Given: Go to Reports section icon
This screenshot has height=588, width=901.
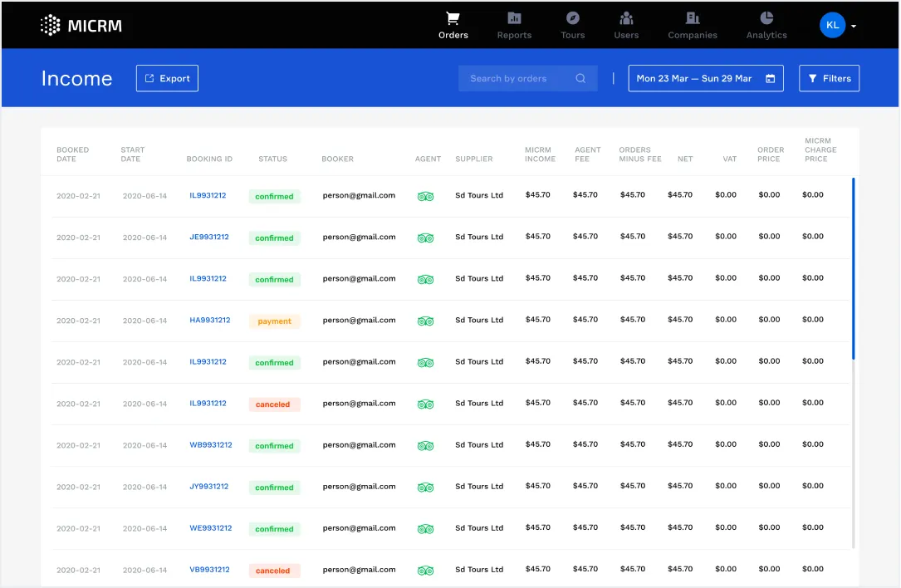Looking at the screenshot, I should (x=514, y=18).
